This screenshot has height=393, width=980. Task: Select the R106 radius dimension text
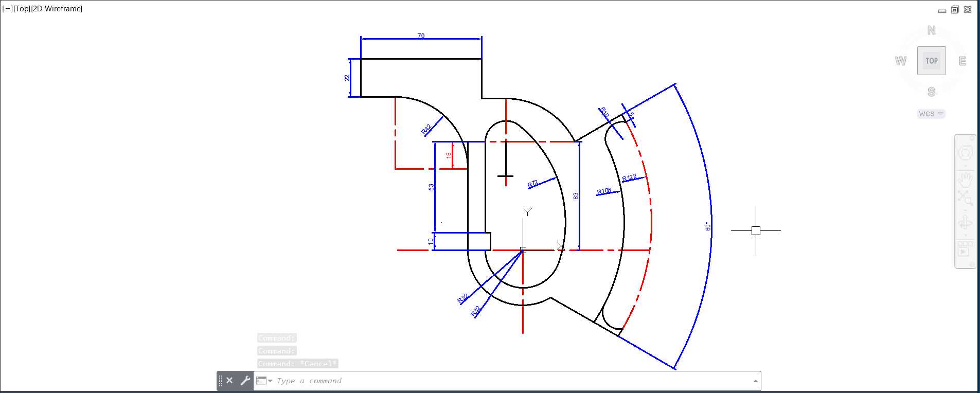pyautogui.click(x=604, y=191)
